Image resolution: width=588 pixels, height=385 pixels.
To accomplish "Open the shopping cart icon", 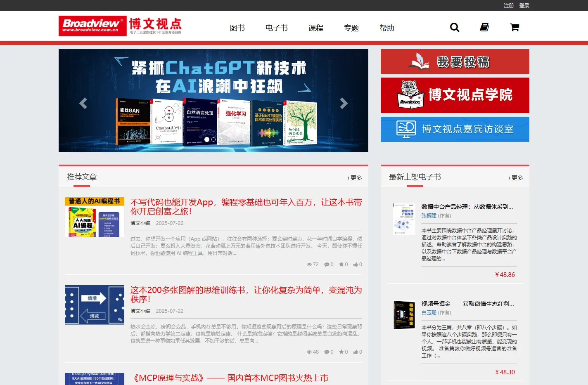I will point(514,27).
